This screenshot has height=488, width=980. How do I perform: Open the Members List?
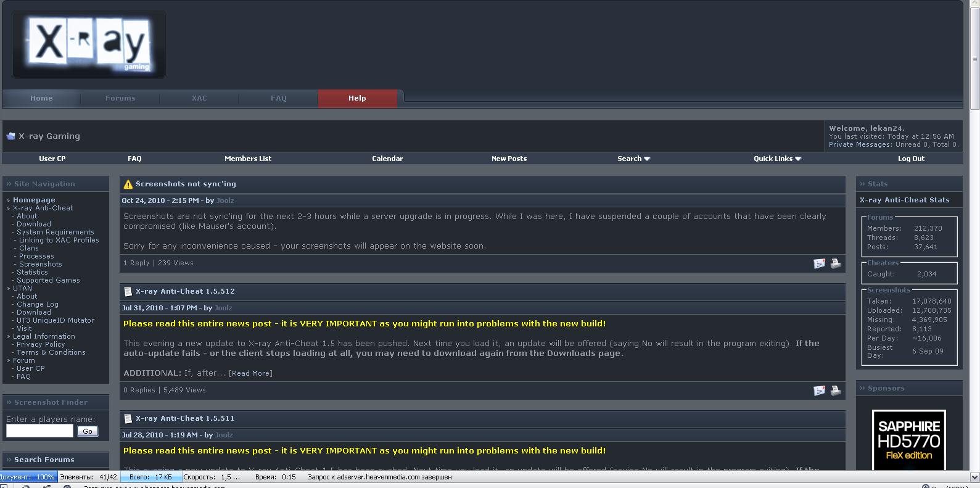click(x=248, y=159)
